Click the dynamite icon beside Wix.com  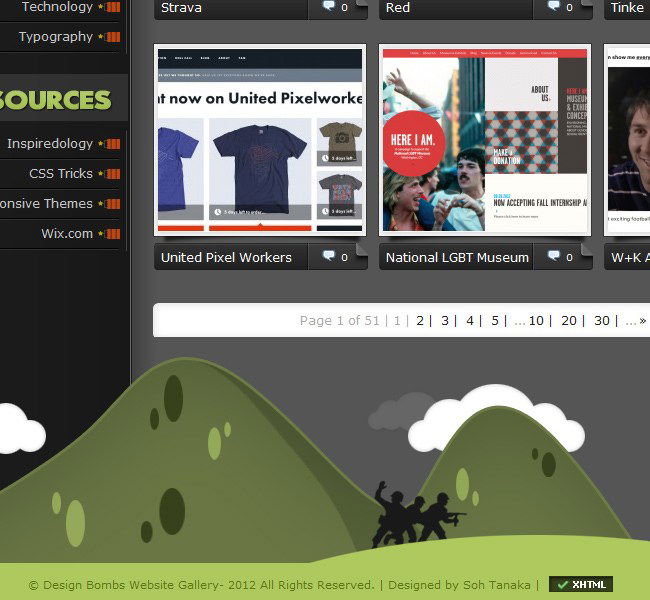click(109, 234)
